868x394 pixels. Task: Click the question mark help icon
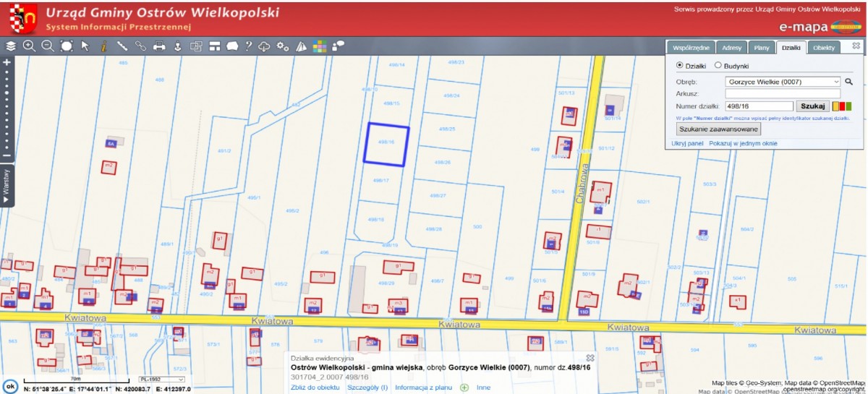(248, 46)
